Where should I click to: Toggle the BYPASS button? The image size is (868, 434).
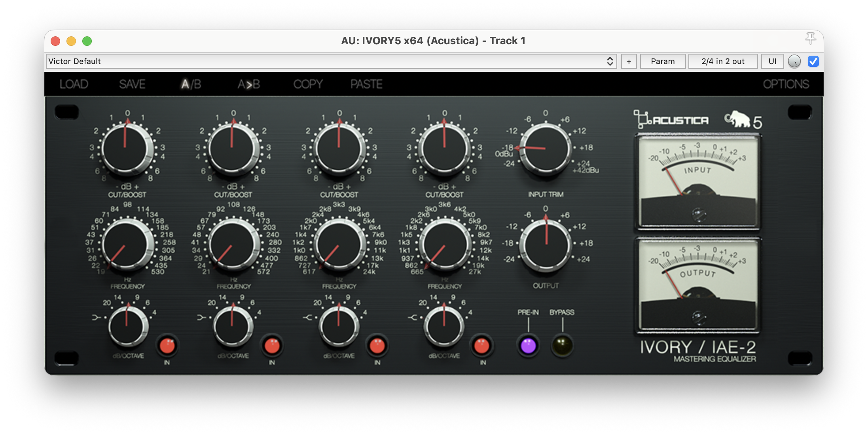pyautogui.click(x=562, y=345)
